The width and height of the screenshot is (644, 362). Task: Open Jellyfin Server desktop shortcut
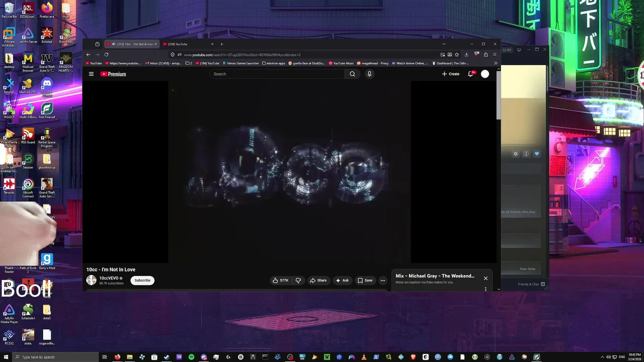coord(28,35)
